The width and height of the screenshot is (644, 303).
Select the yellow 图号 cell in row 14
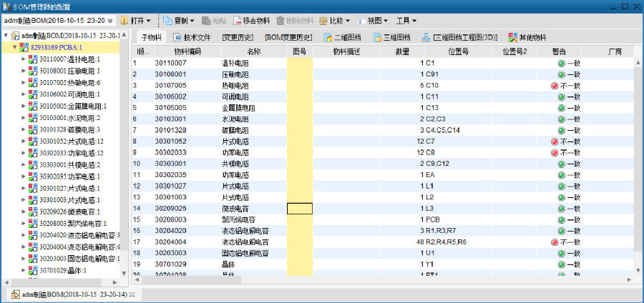299,209
